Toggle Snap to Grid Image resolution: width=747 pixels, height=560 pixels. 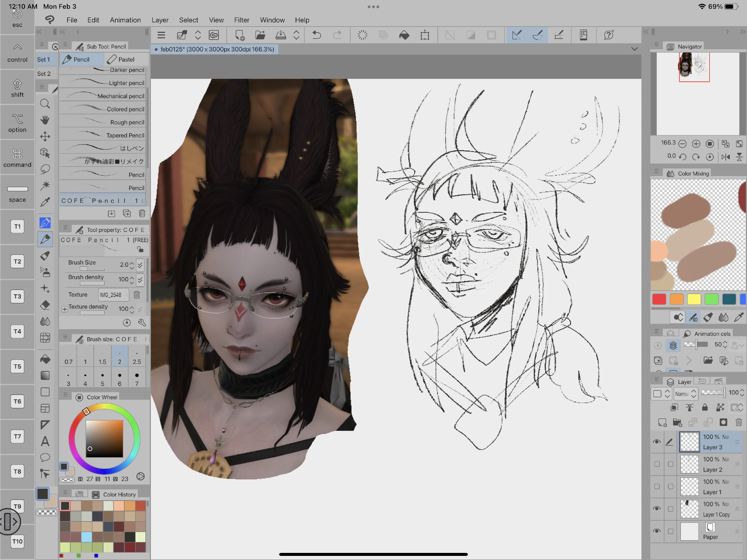pos(559,35)
